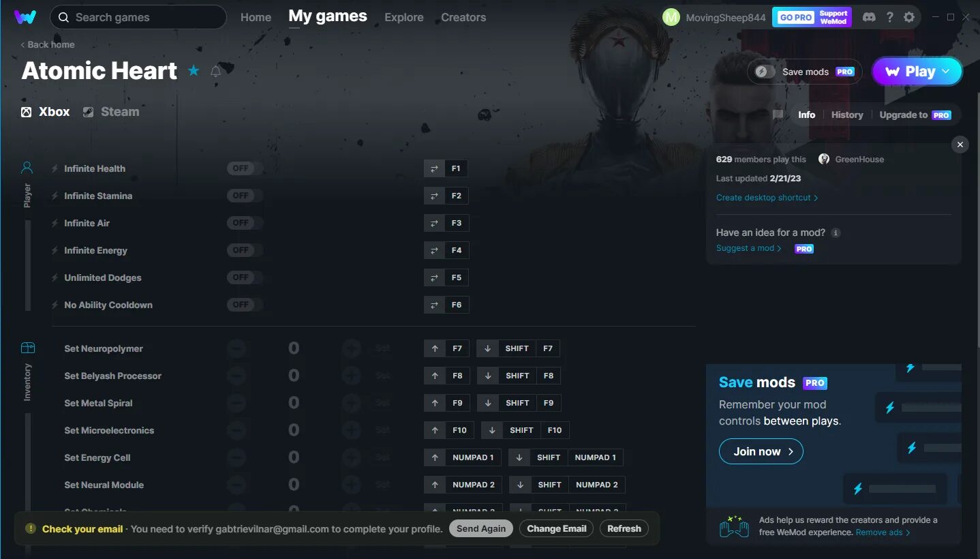Click the GO PRO button
Viewport: 980px width, 559px height.
point(812,17)
